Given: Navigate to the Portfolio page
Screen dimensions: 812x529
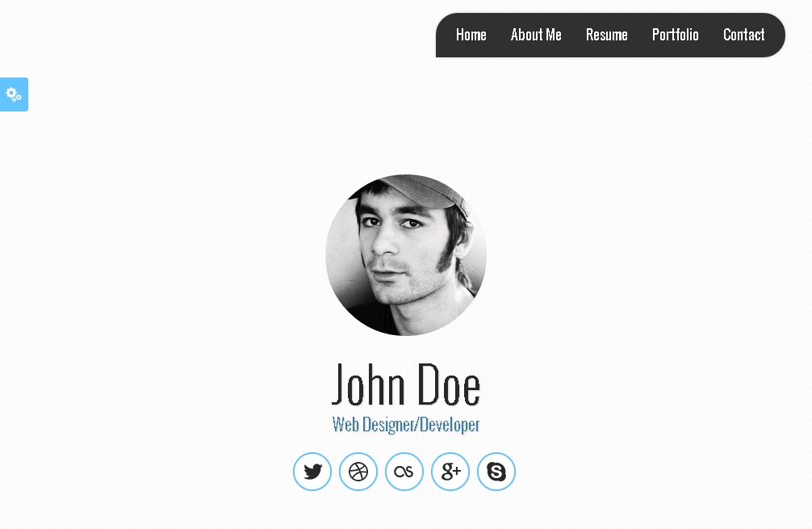Looking at the screenshot, I should 676,35.
